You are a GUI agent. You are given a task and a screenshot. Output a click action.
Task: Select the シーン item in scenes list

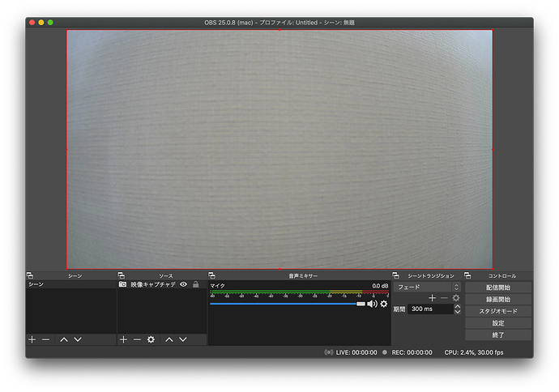71,284
